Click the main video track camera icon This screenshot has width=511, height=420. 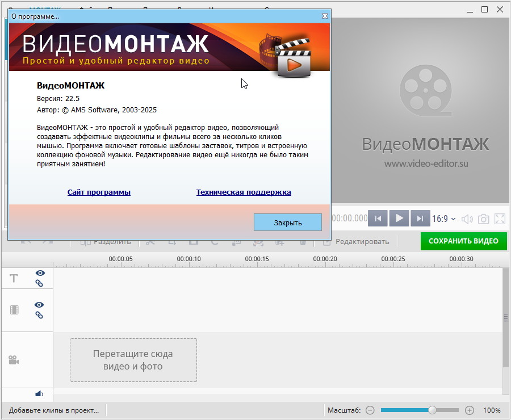(14, 360)
